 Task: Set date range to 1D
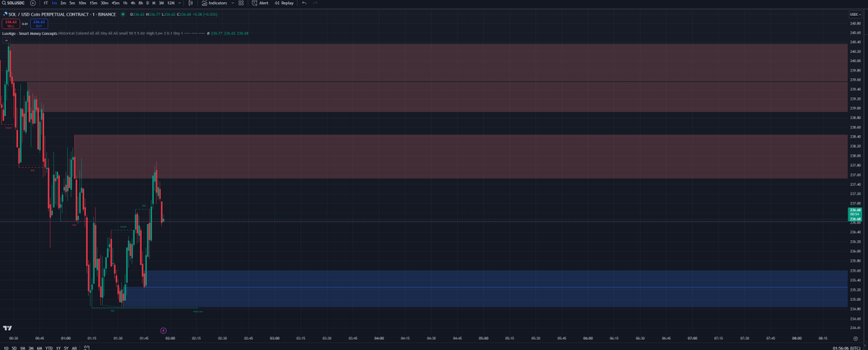[6, 348]
